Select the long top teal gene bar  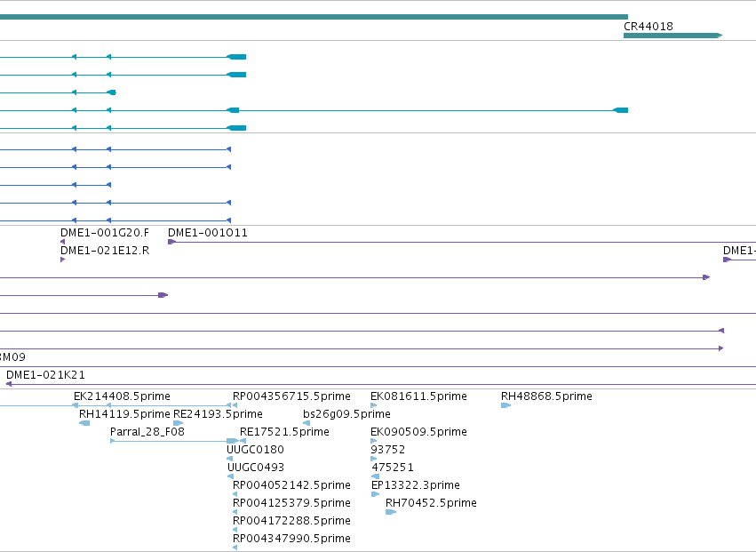(x=314, y=17)
